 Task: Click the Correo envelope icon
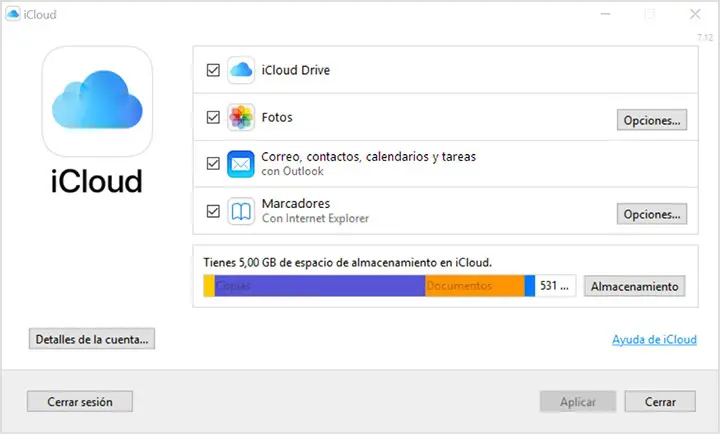pos(242,164)
